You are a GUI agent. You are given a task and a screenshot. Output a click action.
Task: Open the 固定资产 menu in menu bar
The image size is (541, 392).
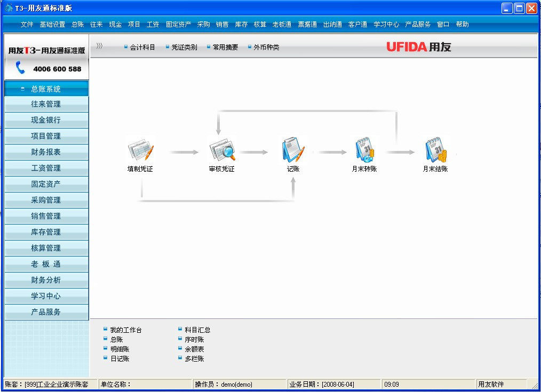click(178, 25)
